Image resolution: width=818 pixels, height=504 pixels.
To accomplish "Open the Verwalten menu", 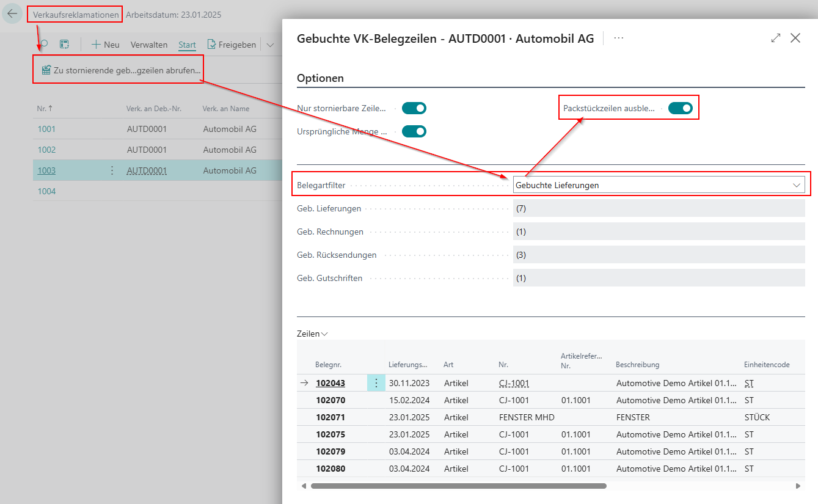I will coord(149,45).
